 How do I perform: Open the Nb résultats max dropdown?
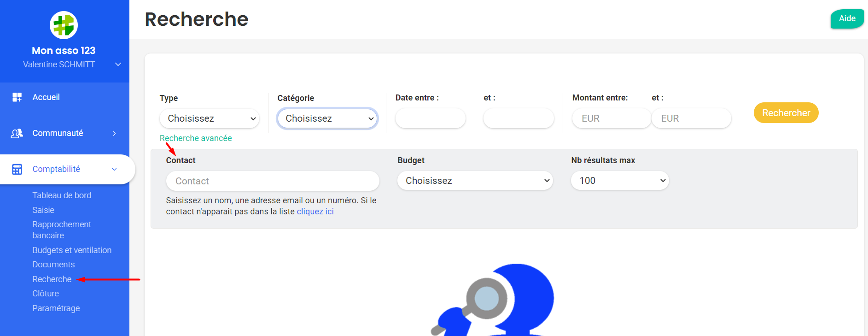click(x=620, y=181)
